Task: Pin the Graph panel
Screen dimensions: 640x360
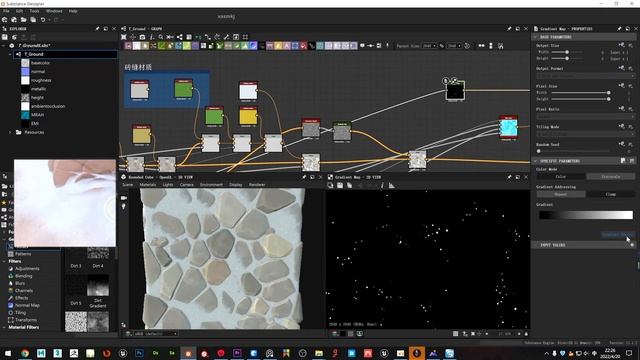Action: (x=509, y=29)
